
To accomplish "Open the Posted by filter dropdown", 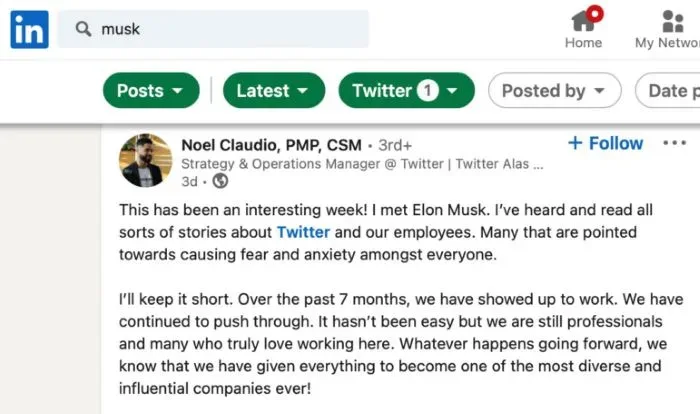I will (x=554, y=91).
